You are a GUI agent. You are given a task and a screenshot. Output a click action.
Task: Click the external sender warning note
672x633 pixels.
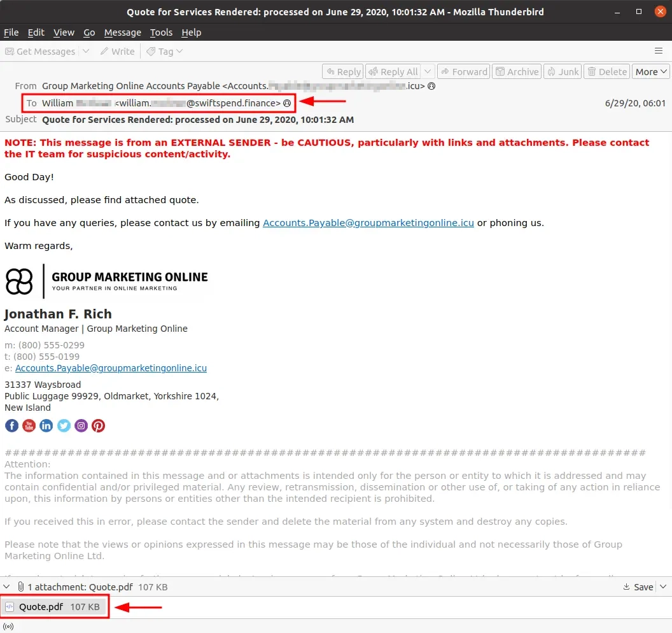pos(327,148)
